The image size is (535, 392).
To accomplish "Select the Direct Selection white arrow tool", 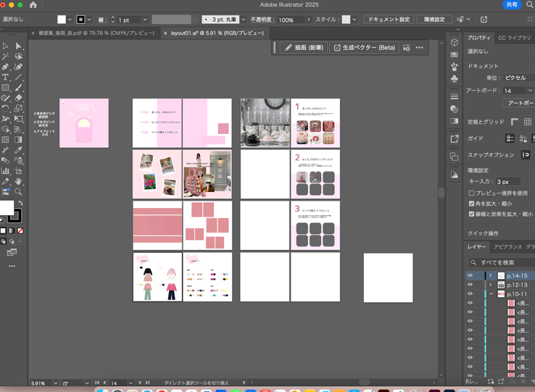I will point(18,46).
